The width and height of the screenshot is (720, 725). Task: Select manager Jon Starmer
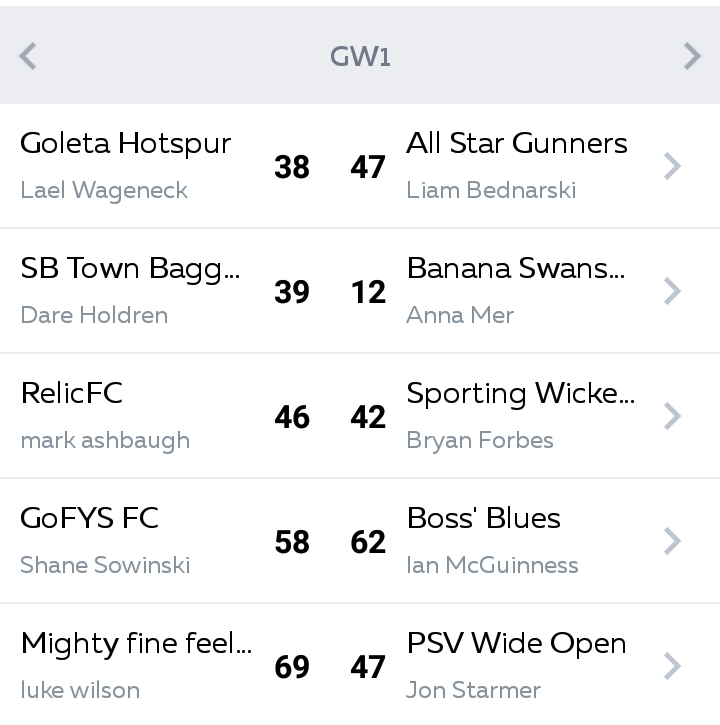(x=473, y=690)
